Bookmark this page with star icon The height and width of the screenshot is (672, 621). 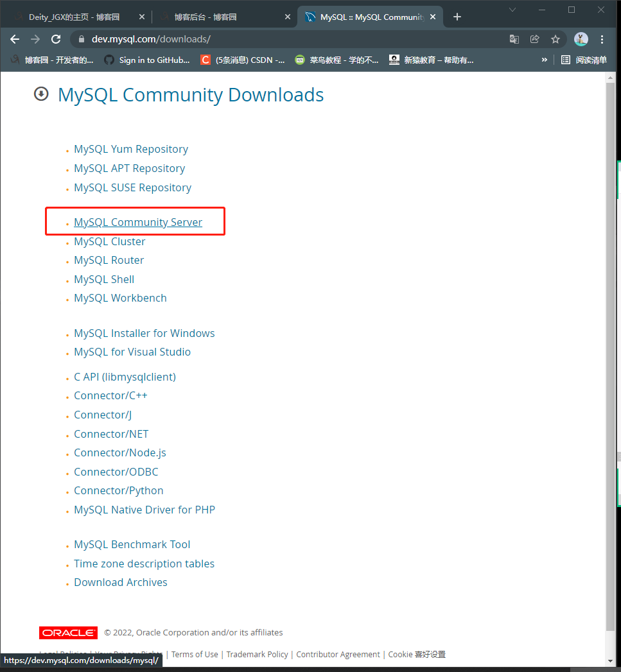pos(555,39)
